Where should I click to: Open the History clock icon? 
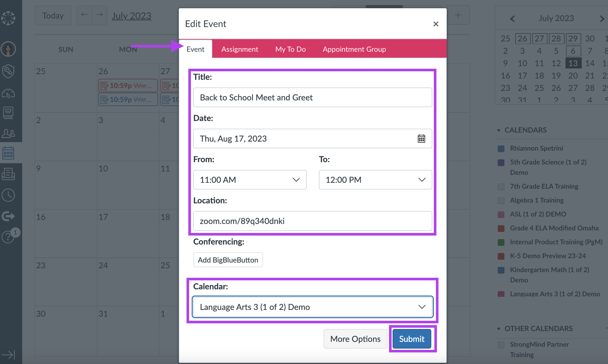[8, 195]
